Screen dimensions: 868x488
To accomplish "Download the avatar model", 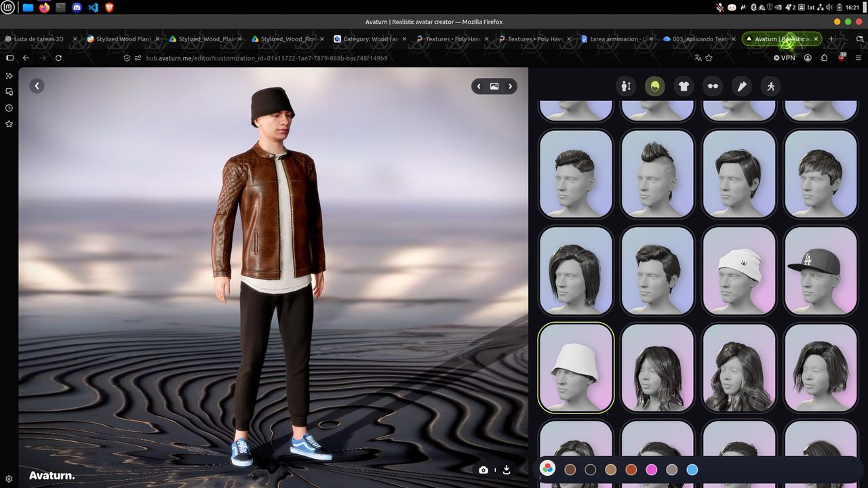I will click(506, 469).
